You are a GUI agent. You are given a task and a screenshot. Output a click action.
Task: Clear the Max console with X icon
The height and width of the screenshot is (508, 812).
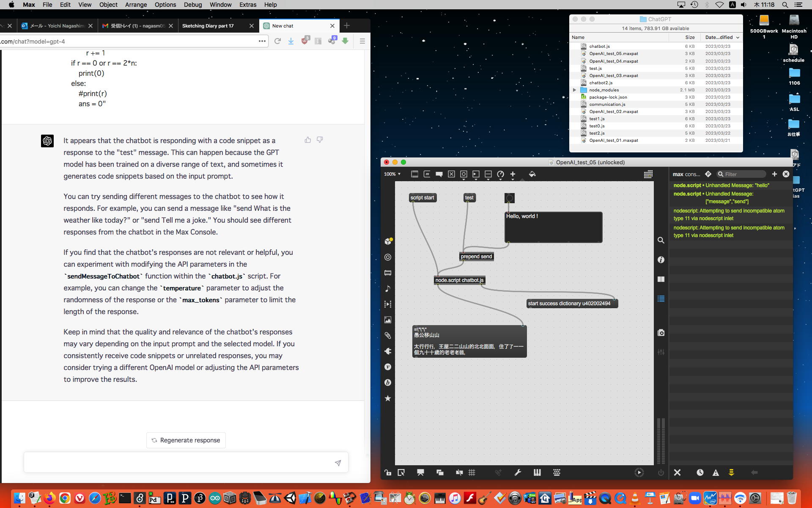point(677,472)
